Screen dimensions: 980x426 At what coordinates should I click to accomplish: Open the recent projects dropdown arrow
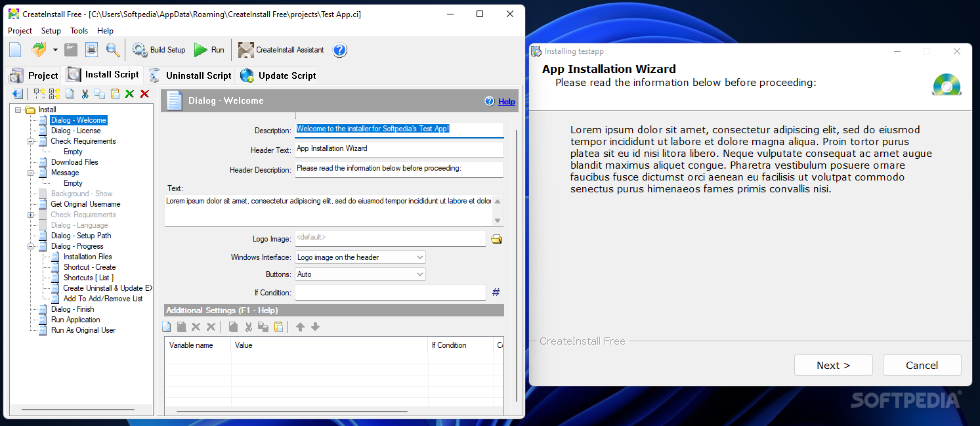pos(55,50)
